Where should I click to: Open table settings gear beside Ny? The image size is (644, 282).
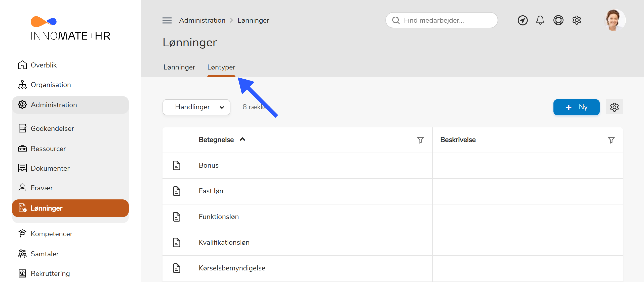[x=614, y=107]
